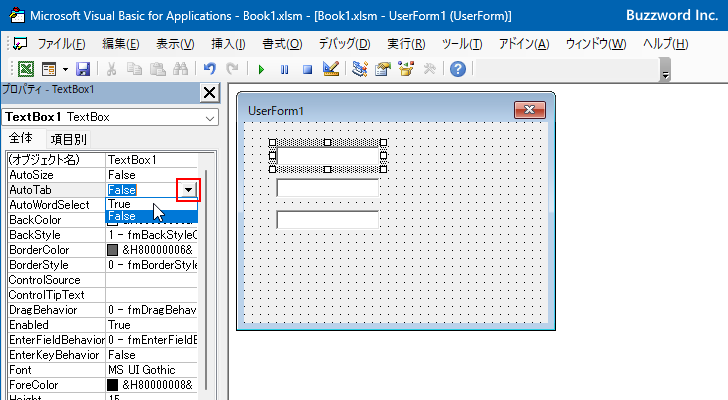This screenshot has width=728, height=400.
Task: Open Visual Basic Help question icon
Action: coord(458,69)
